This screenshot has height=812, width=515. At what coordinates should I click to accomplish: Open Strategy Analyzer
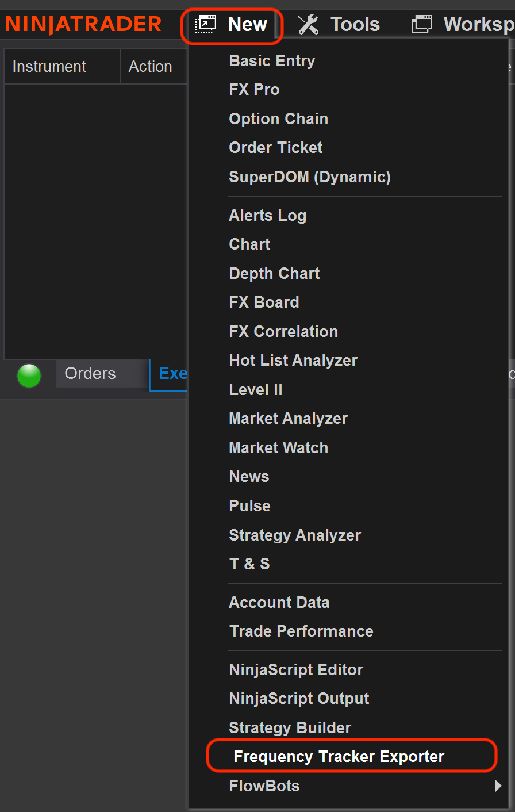(295, 535)
